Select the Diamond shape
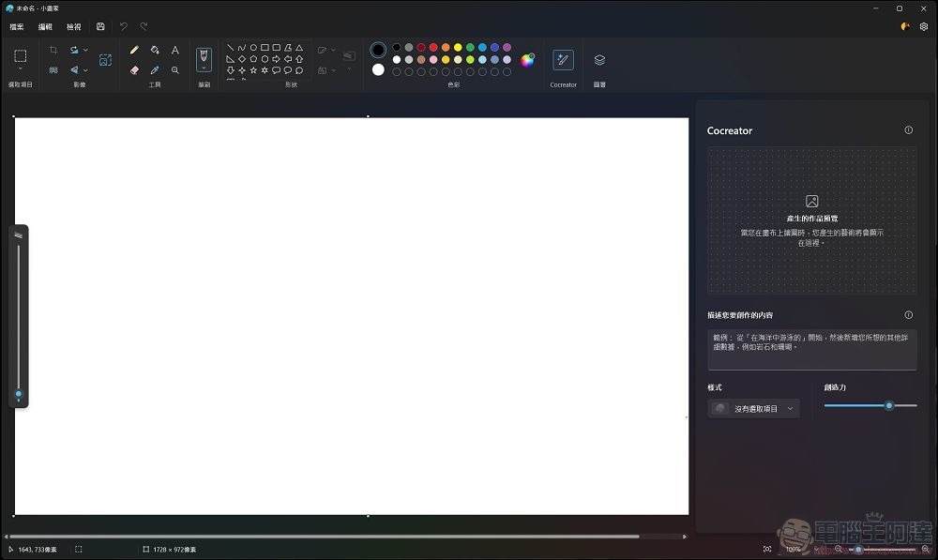Screen dimensions: 938x560 [242, 59]
